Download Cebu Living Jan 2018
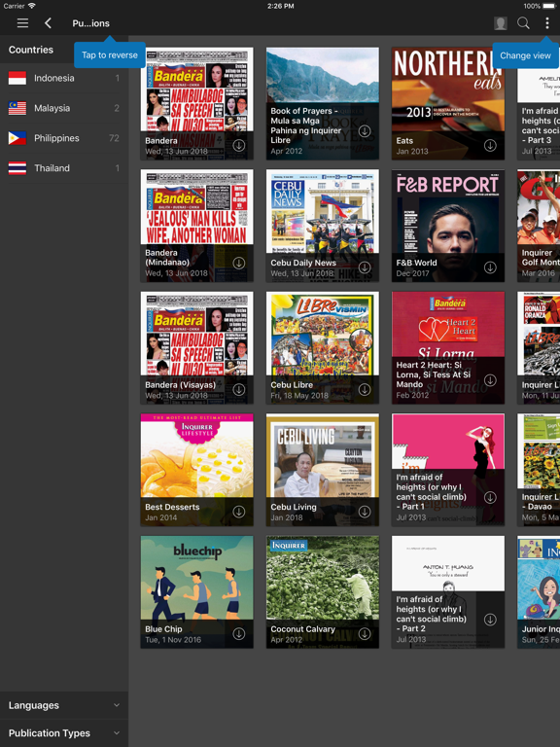 (365, 512)
